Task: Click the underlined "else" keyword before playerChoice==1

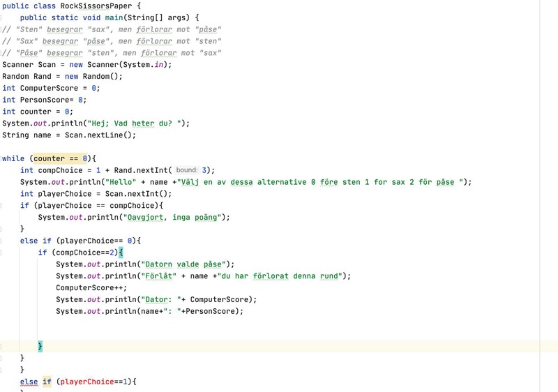Action: coord(29,382)
